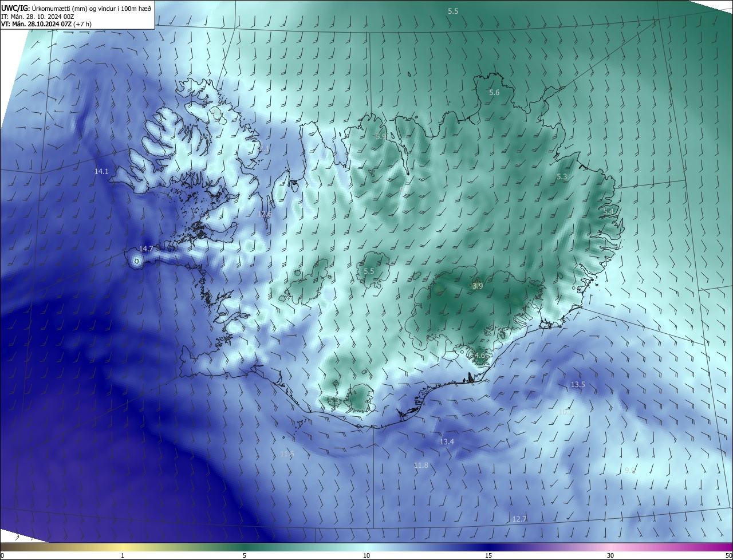Click the 11.6 value label southwest offshore
The image size is (733, 560).
click(287, 453)
